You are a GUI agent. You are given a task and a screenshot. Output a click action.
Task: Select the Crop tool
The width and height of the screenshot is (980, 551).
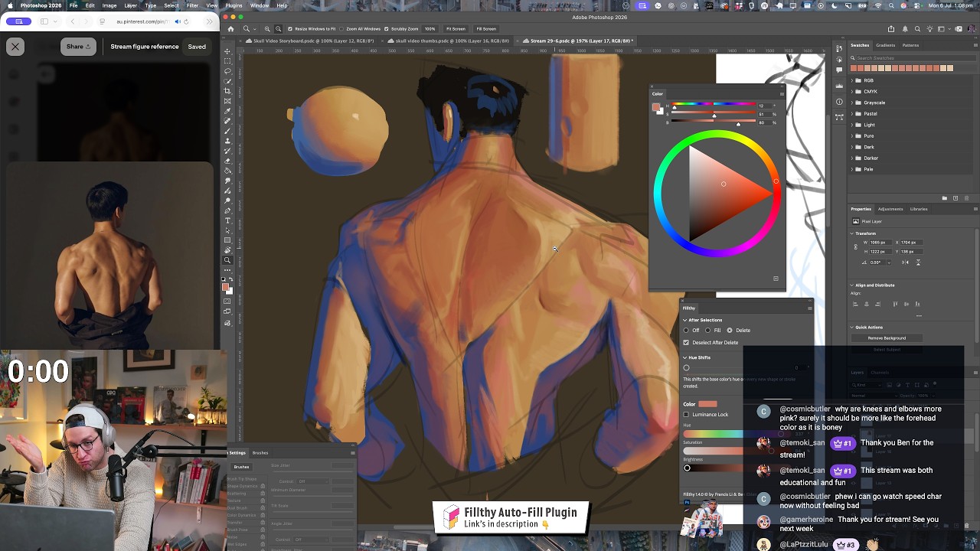[227, 91]
